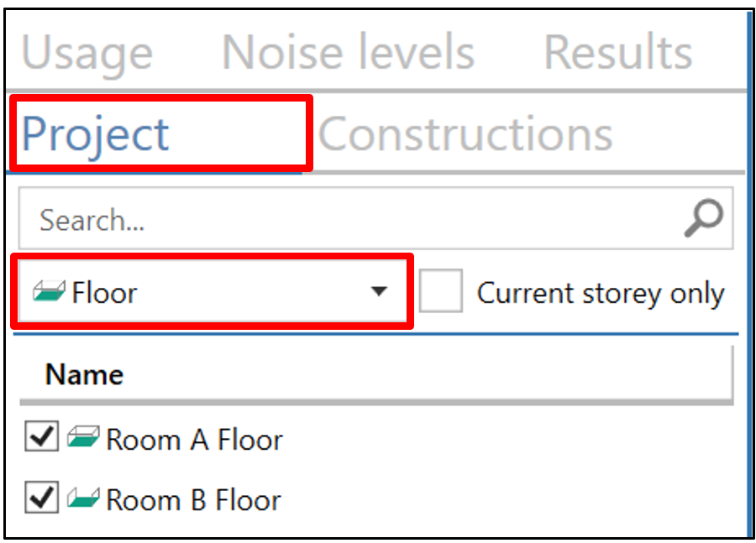Enable the Current storey only checkbox

pyautogui.click(x=441, y=291)
